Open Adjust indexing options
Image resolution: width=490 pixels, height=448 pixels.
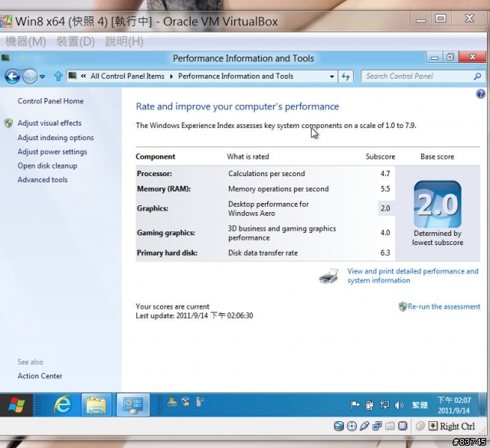56,138
